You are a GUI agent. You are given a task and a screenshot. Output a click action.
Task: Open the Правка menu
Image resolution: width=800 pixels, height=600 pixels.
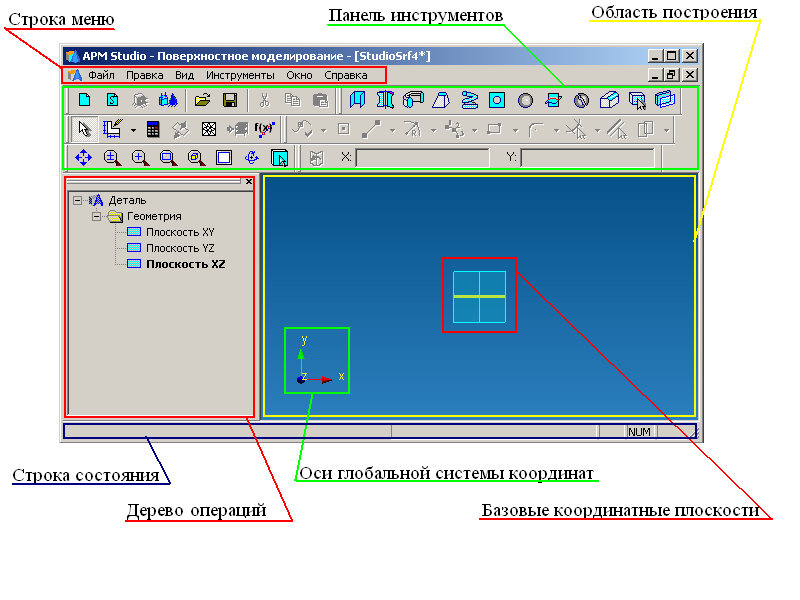(145, 76)
